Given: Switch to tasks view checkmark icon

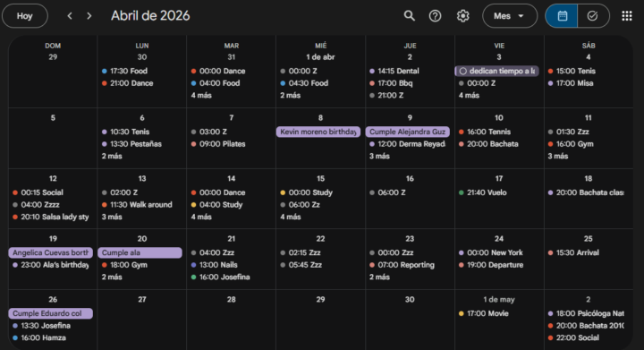Looking at the screenshot, I should tap(593, 16).
